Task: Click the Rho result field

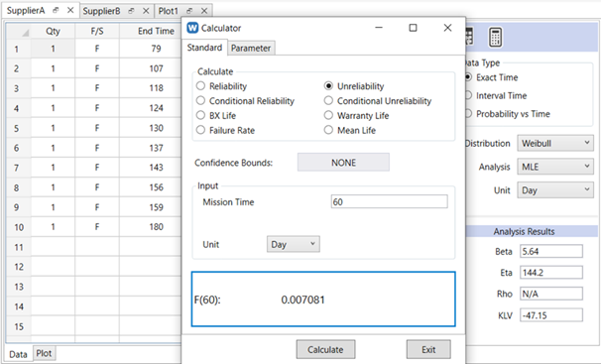Action: click(x=551, y=294)
